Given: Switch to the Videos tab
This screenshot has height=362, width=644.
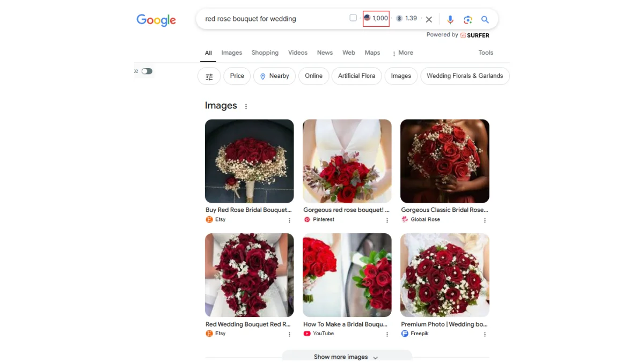Looking at the screenshot, I should pos(297,53).
